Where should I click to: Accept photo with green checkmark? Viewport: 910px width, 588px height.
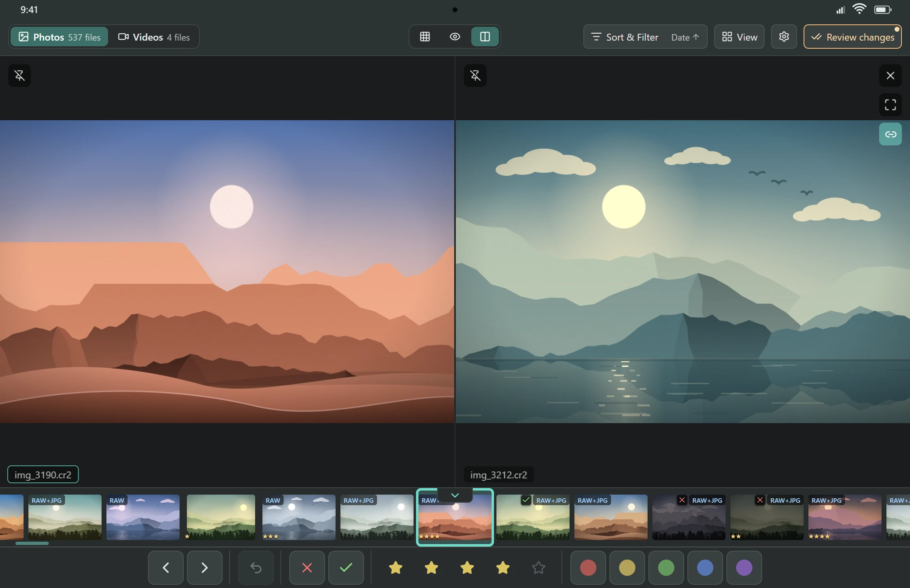tap(346, 568)
